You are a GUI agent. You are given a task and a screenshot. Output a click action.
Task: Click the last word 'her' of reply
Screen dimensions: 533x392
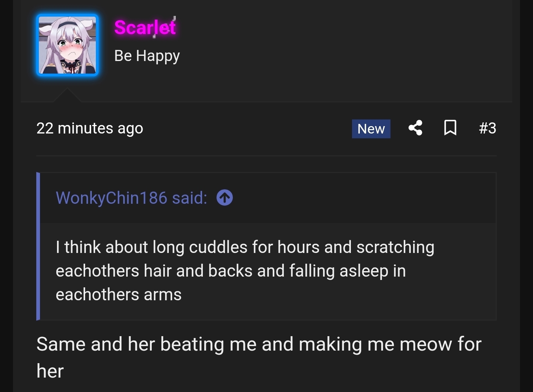[x=50, y=371]
